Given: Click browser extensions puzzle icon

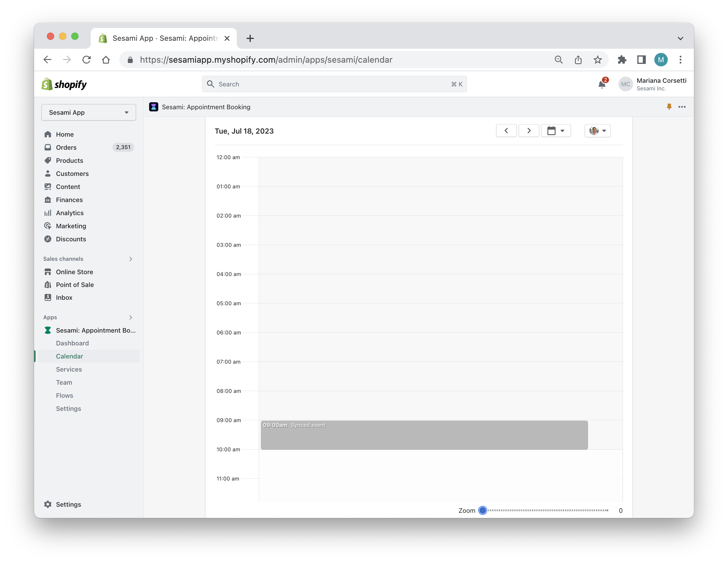Looking at the screenshot, I should [x=622, y=60].
